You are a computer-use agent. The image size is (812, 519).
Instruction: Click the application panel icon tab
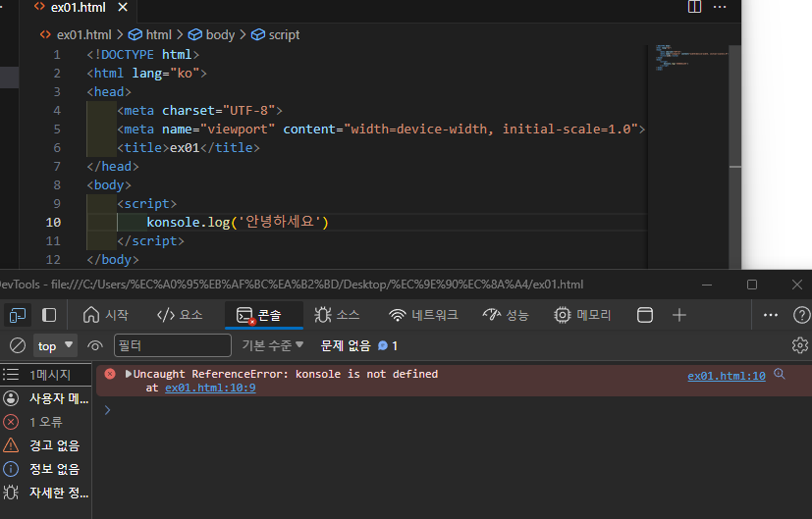click(x=645, y=315)
